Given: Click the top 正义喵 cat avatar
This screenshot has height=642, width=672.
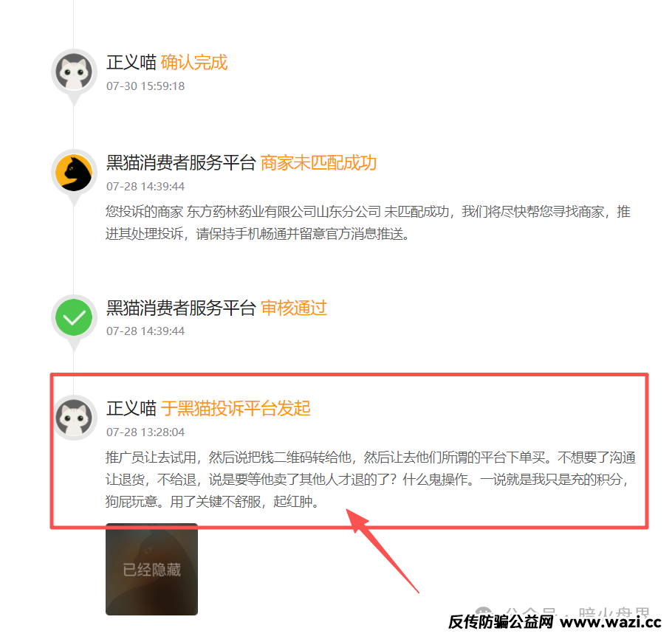Looking at the screenshot, I should 74,72.
